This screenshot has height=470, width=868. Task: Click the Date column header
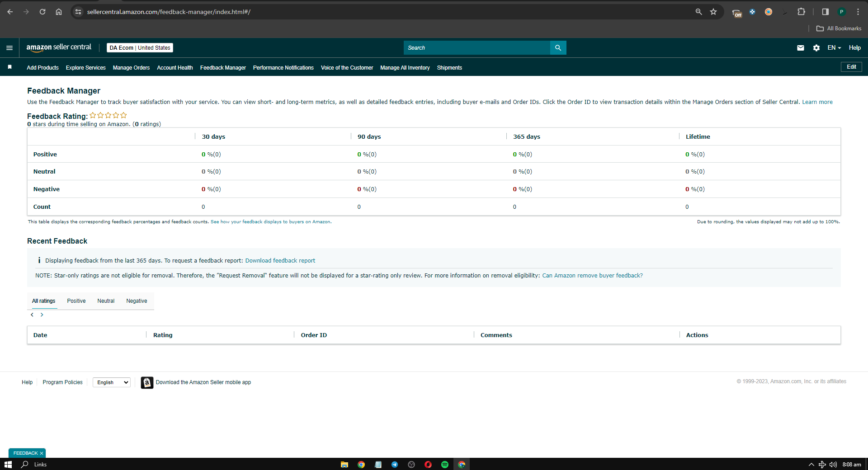(40, 335)
